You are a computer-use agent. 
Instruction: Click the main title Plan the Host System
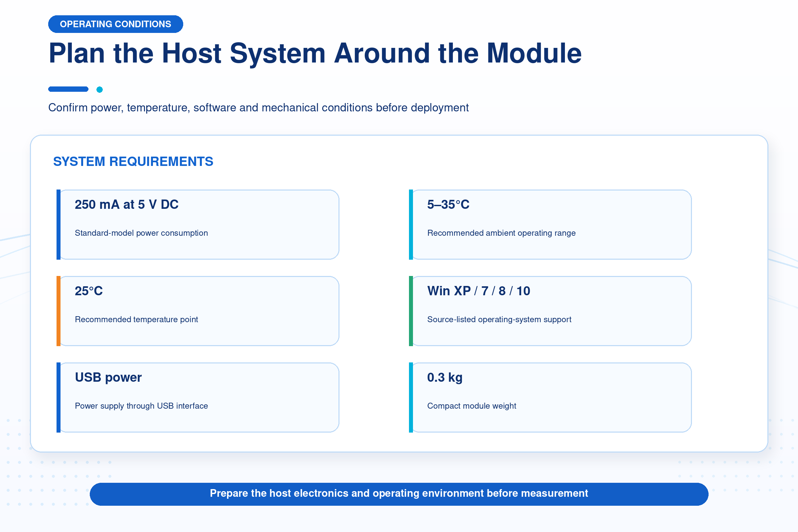tap(315, 53)
